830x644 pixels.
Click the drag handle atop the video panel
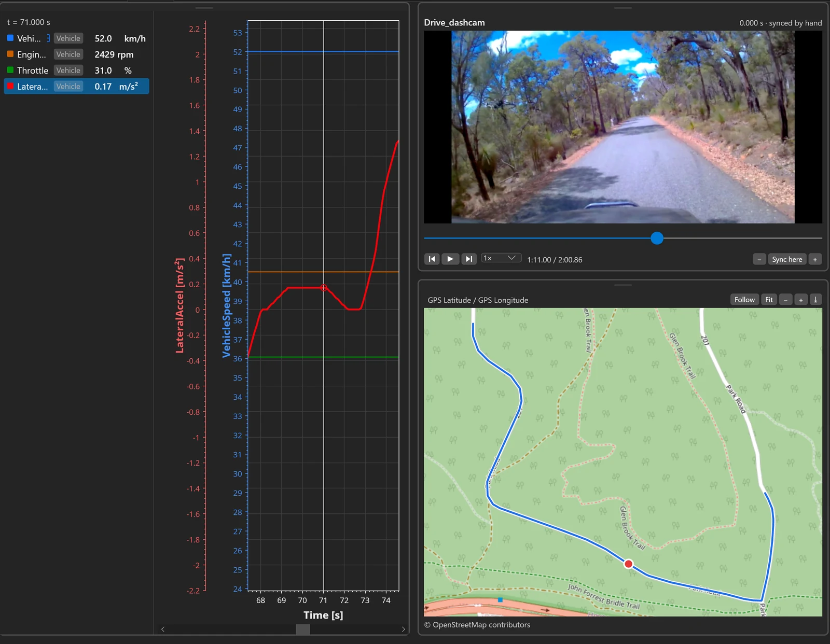622,8
